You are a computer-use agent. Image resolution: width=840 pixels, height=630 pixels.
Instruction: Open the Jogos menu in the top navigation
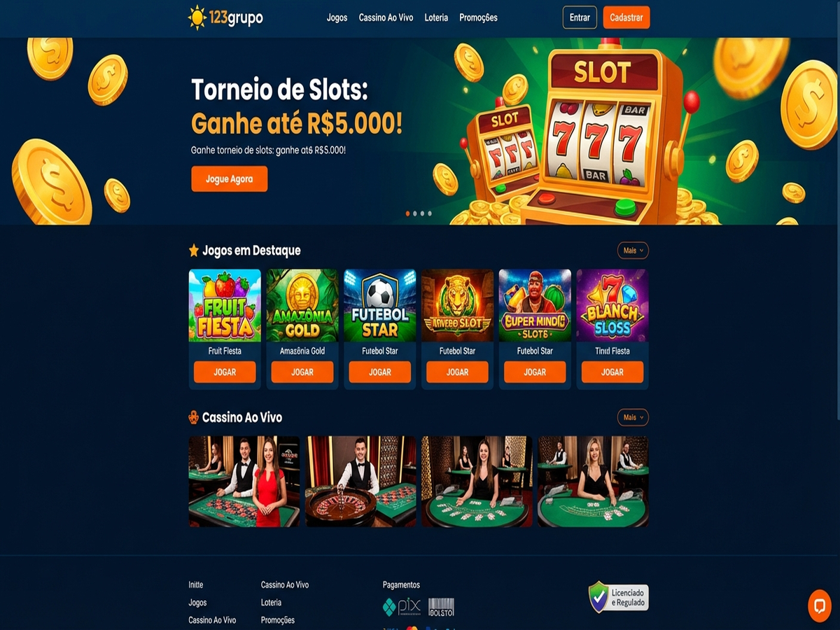coord(337,17)
